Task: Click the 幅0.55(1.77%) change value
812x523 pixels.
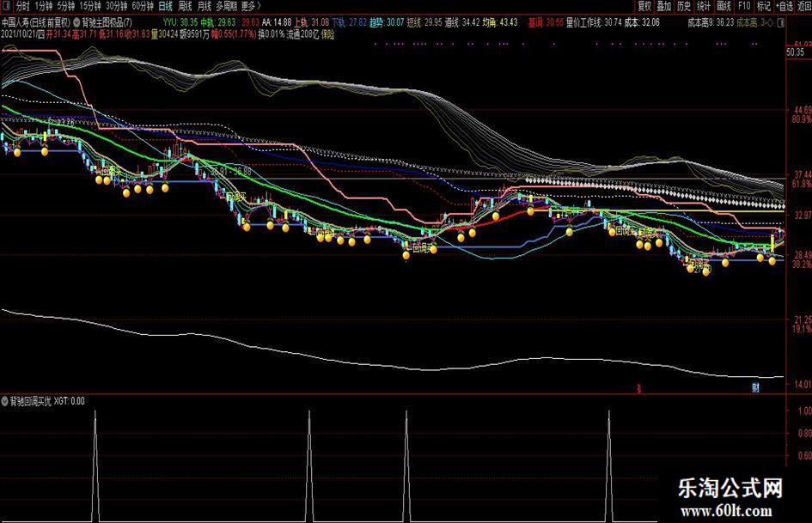Action: (x=235, y=34)
